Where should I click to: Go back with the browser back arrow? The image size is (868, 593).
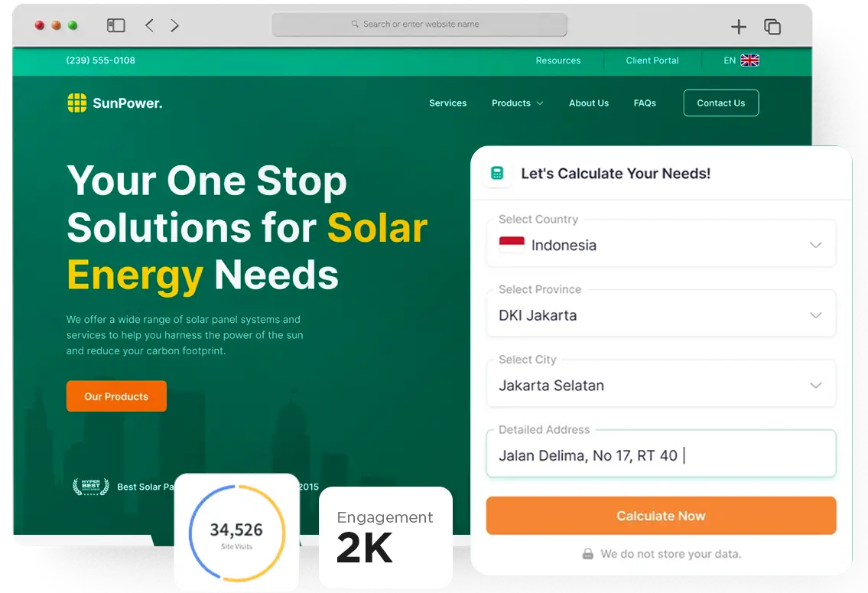point(149,25)
